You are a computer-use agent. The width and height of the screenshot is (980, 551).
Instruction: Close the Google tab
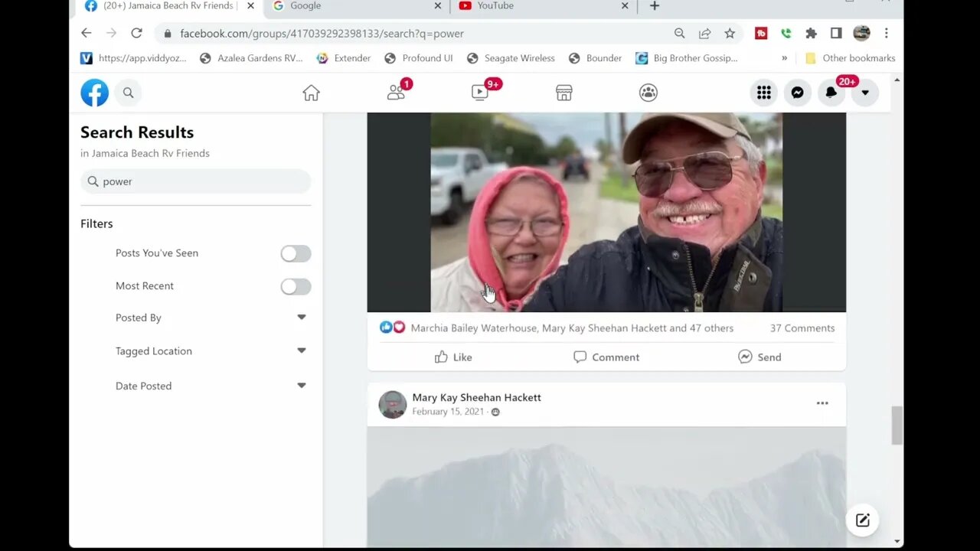point(438,6)
